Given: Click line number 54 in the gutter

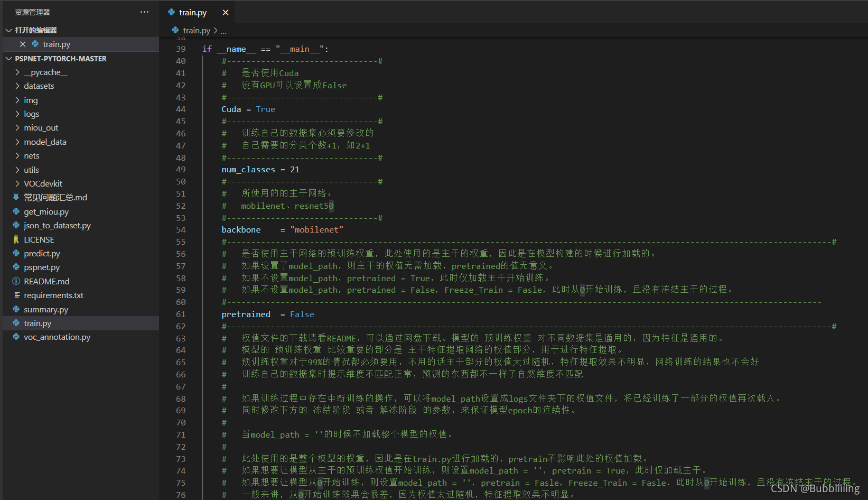Looking at the screenshot, I should click(181, 230).
